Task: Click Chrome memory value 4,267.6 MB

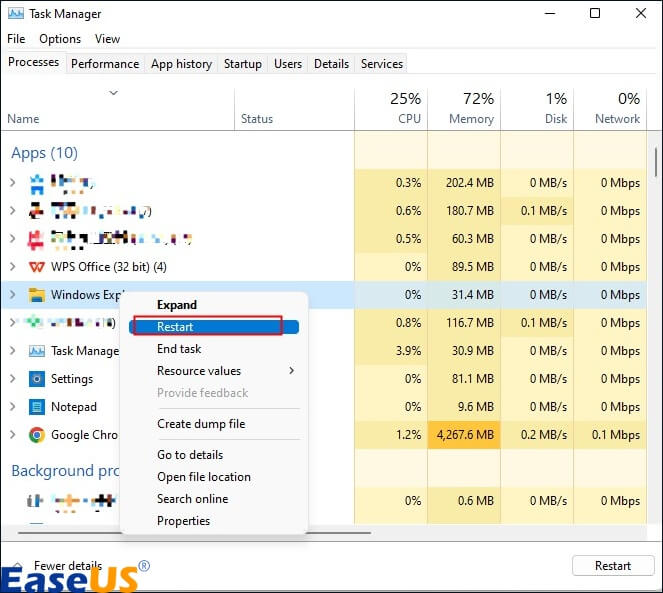Action: tap(465, 435)
